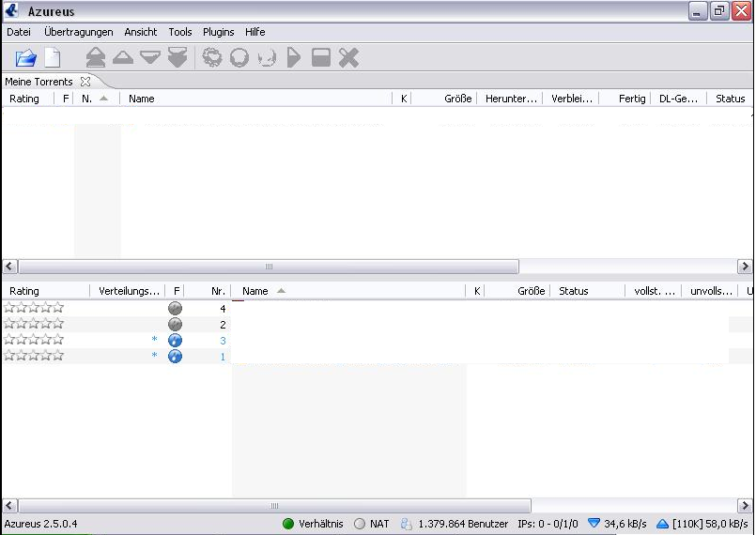The height and width of the screenshot is (535, 756).
Task: Move torrent to bottom of queue icon
Action: point(177,57)
